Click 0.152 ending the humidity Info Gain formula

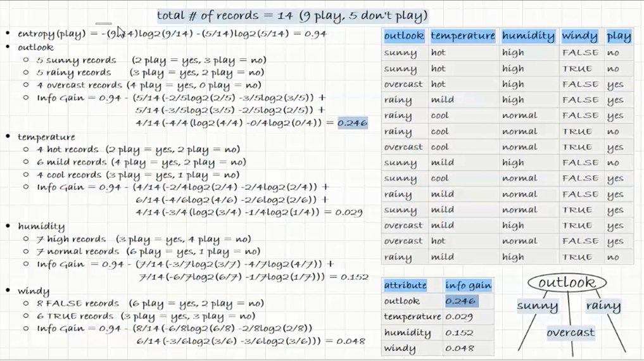point(355,277)
